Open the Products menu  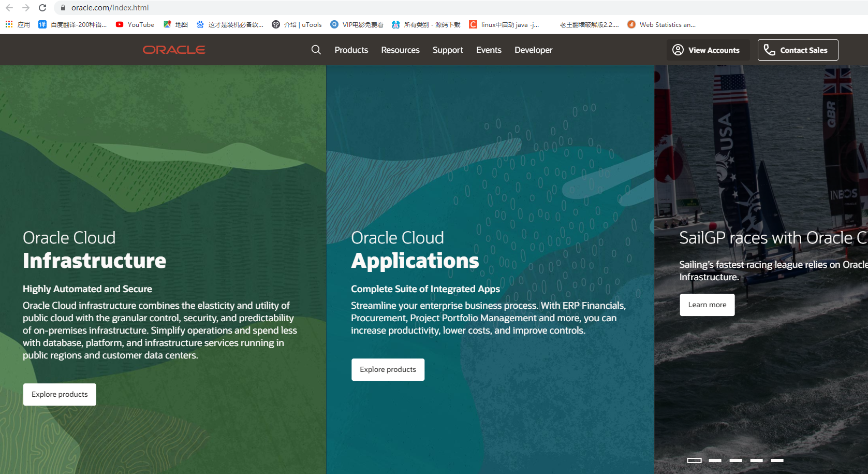pyautogui.click(x=351, y=50)
